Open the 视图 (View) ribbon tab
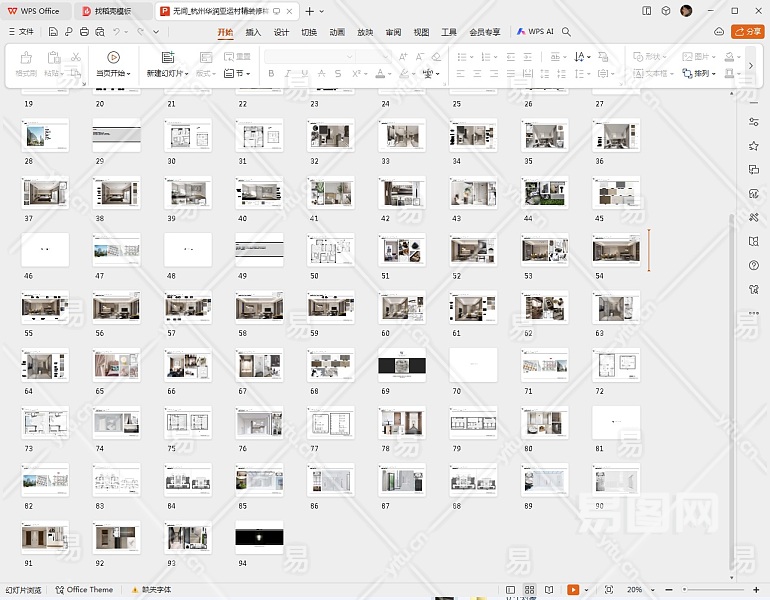This screenshot has height=600, width=770. (421, 32)
